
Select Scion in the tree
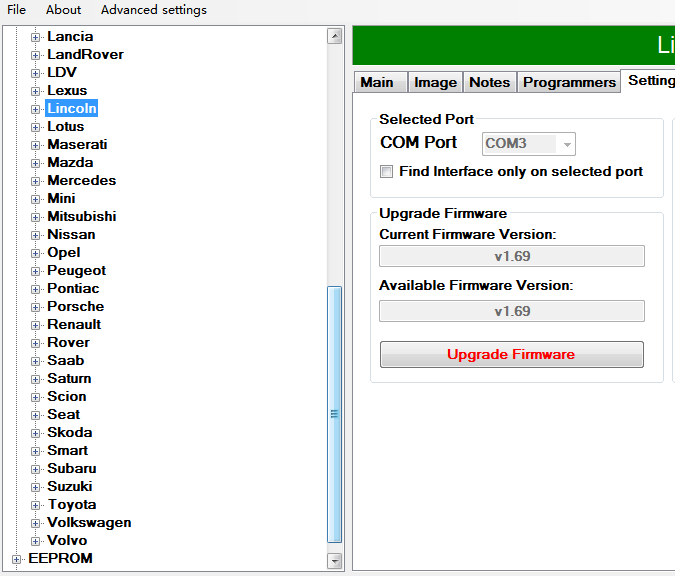click(67, 396)
